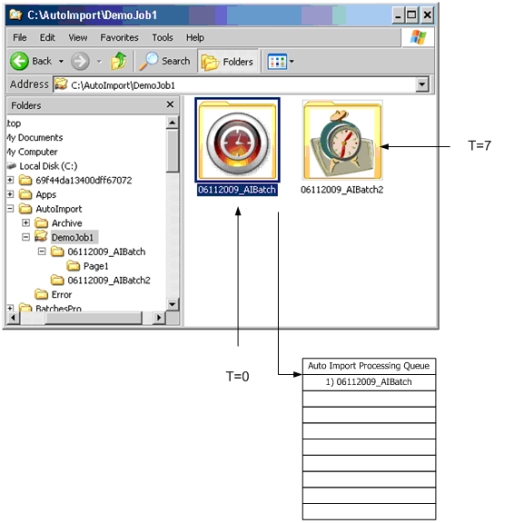Select the 06112009_AIBatch2 folder thumbnail
Image resolution: width=524 pixels, height=523 pixels.
(342, 140)
